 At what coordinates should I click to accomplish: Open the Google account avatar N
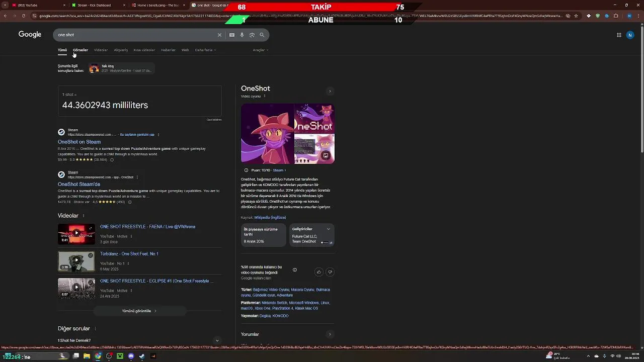click(x=630, y=35)
